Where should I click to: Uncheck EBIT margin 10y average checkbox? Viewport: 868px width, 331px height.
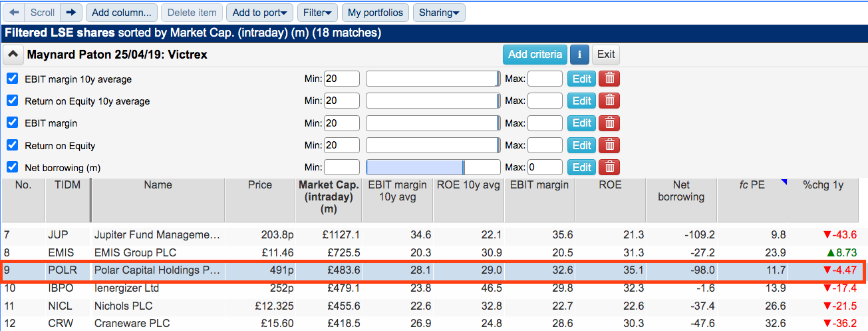point(12,79)
